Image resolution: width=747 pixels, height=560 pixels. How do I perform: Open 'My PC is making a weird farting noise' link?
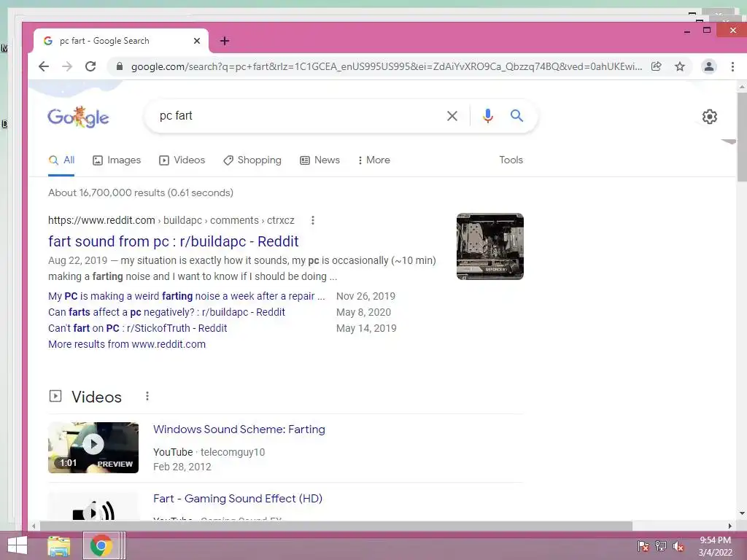(186, 296)
